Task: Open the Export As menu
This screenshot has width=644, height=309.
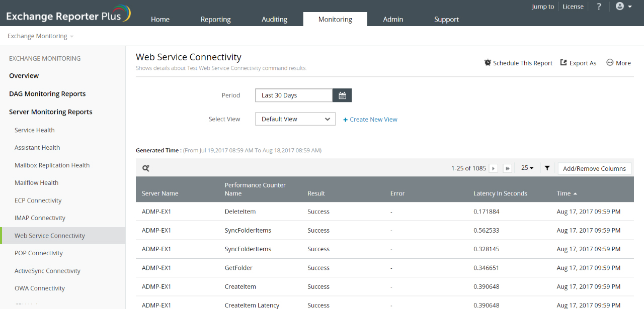Action: tap(578, 63)
